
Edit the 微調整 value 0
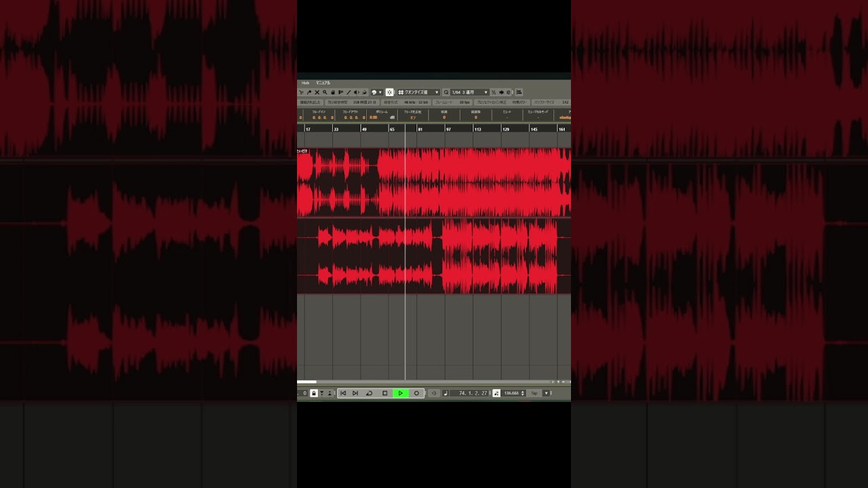tap(476, 117)
